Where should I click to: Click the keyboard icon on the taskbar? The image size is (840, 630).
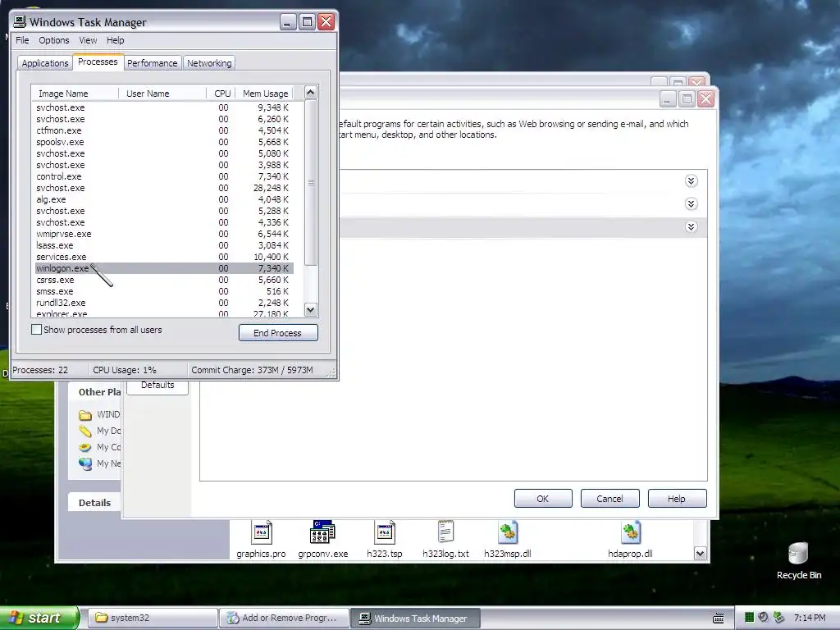point(719,619)
